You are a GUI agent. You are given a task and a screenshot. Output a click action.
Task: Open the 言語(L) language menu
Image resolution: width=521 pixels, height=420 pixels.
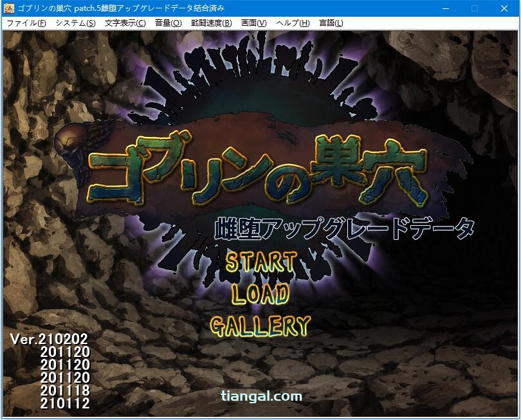(331, 23)
